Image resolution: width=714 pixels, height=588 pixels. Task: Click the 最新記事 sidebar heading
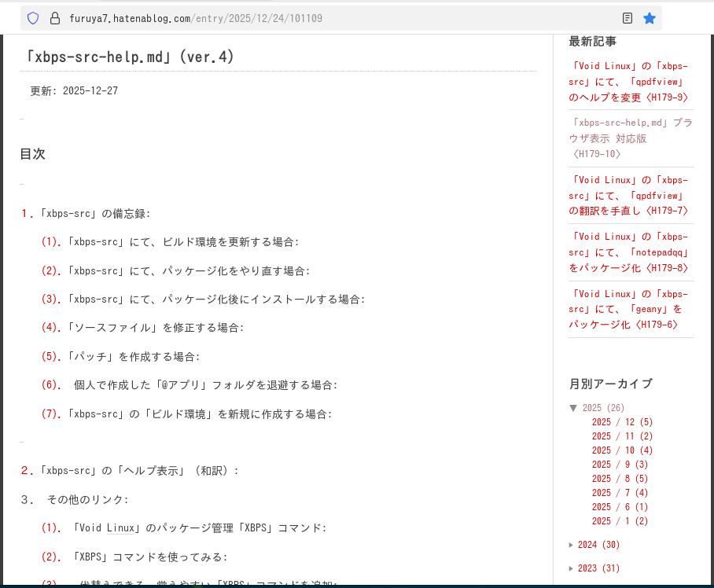[x=592, y=42]
